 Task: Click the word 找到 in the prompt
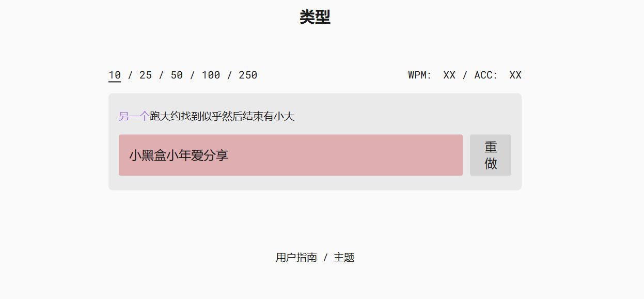(x=191, y=116)
